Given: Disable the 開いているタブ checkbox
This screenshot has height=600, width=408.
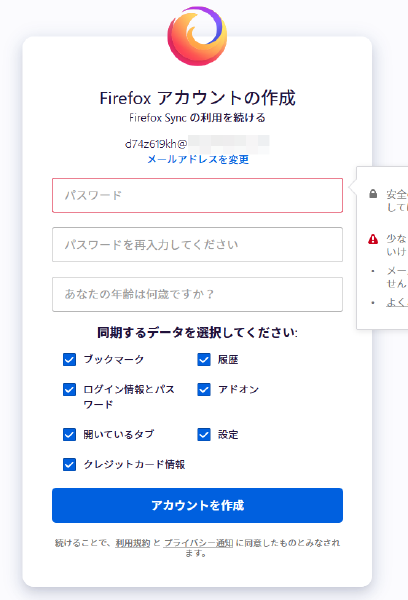Looking at the screenshot, I should click(x=69, y=434).
